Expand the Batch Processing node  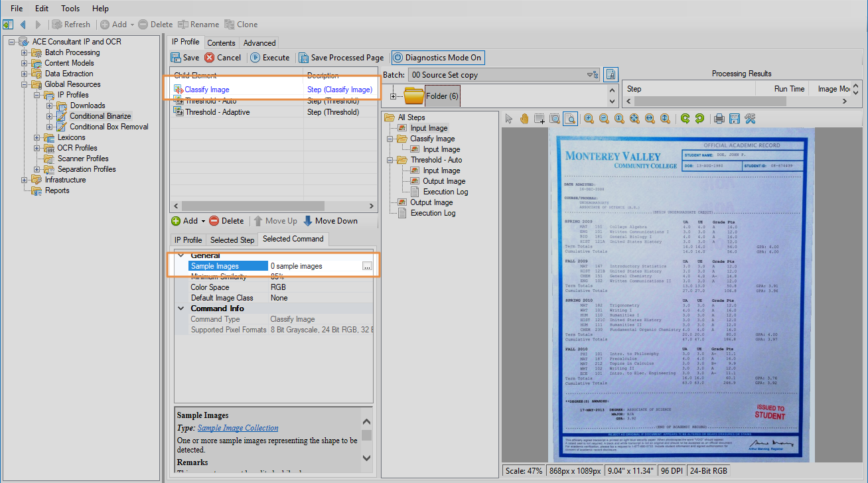pyautogui.click(x=25, y=52)
